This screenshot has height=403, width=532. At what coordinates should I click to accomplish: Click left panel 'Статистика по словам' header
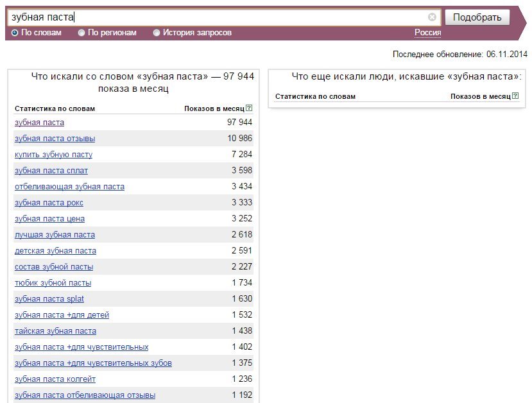[x=55, y=108]
